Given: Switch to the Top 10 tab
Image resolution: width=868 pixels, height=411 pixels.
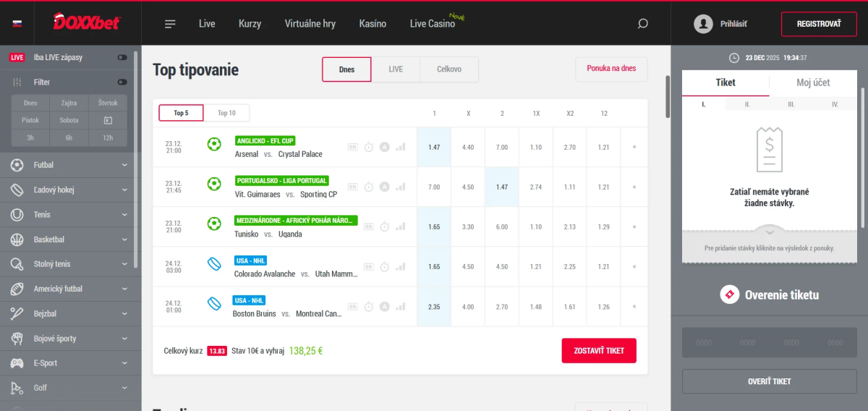Looking at the screenshot, I should pos(226,113).
